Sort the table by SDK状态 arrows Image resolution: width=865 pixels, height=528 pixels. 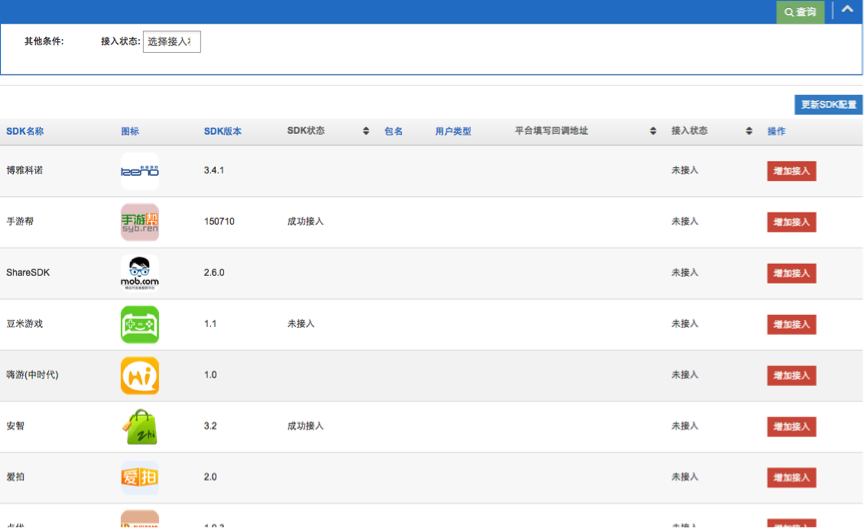pyautogui.click(x=366, y=131)
